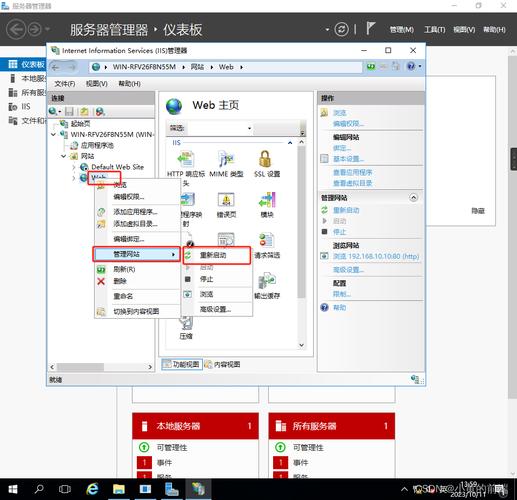Click Server Manager refresh icon
The width and height of the screenshot is (517, 500).
click(342, 29)
